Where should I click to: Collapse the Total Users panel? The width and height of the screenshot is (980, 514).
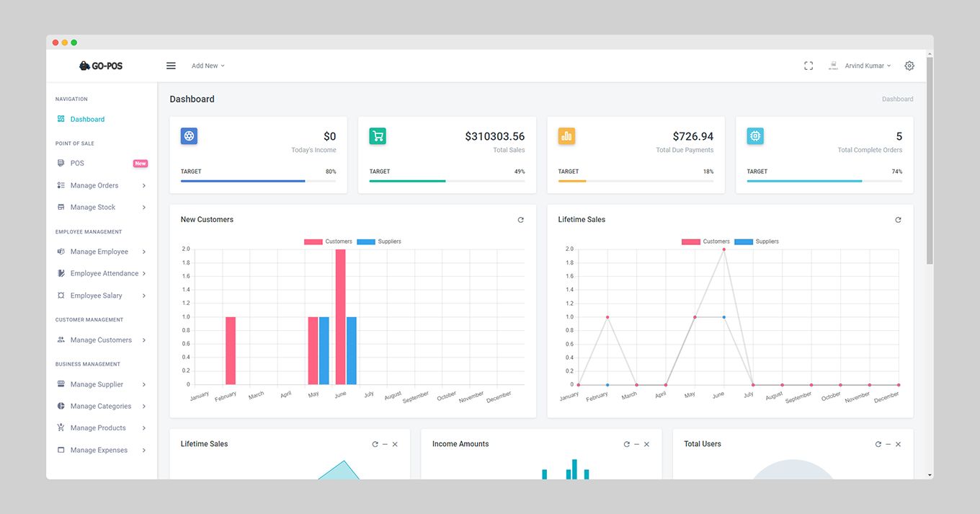(888, 444)
